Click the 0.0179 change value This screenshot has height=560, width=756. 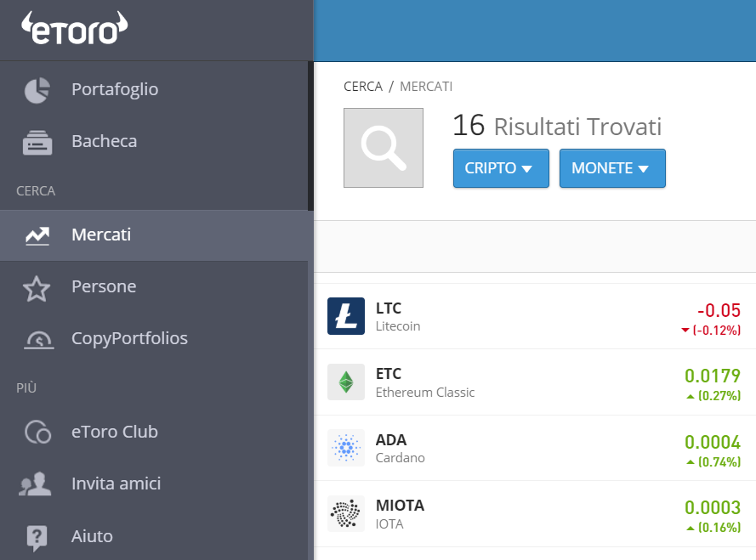click(713, 376)
